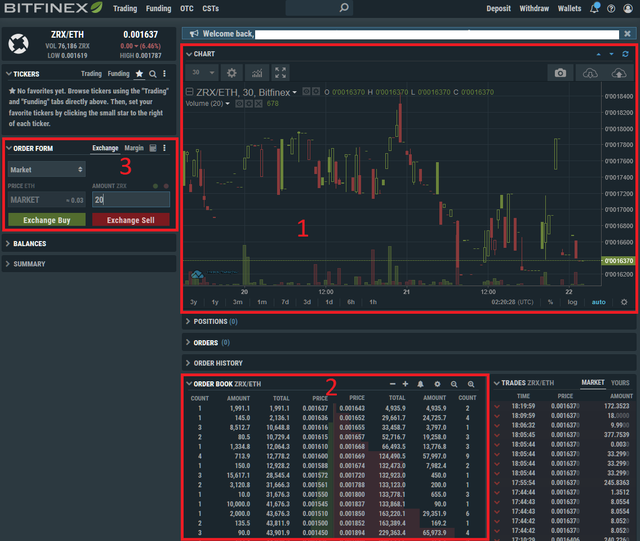
Task: Open chart settings gear in chart toolbar
Action: coord(232,73)
